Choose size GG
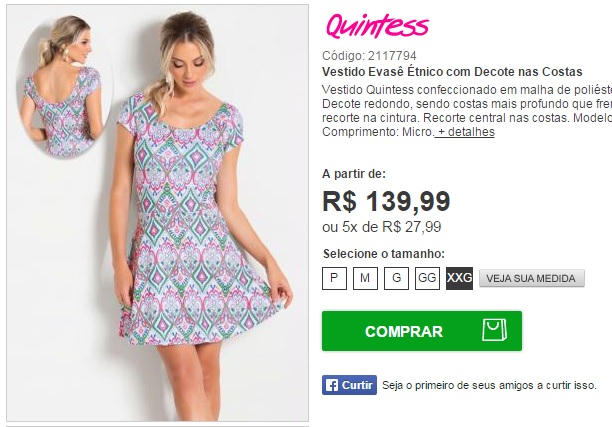Viewport: 612px width, 427px height. tap(427, 278)
